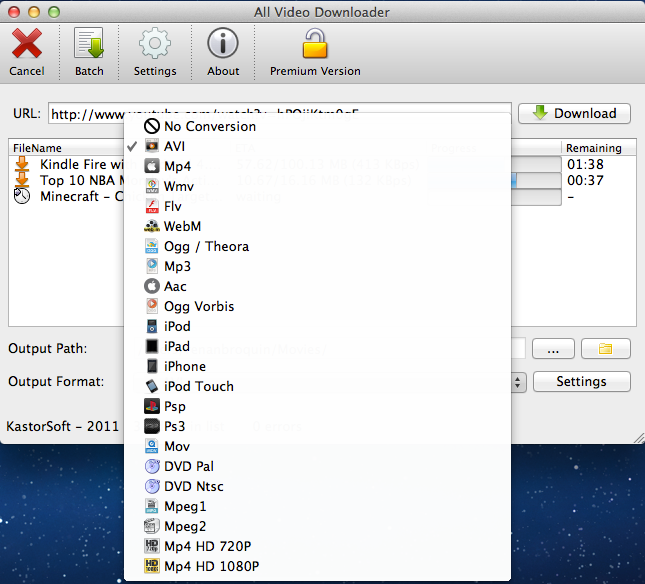Click the Mp4 HD 720P icon
Screen dimensions: 645x584
[x=152, y=546]
